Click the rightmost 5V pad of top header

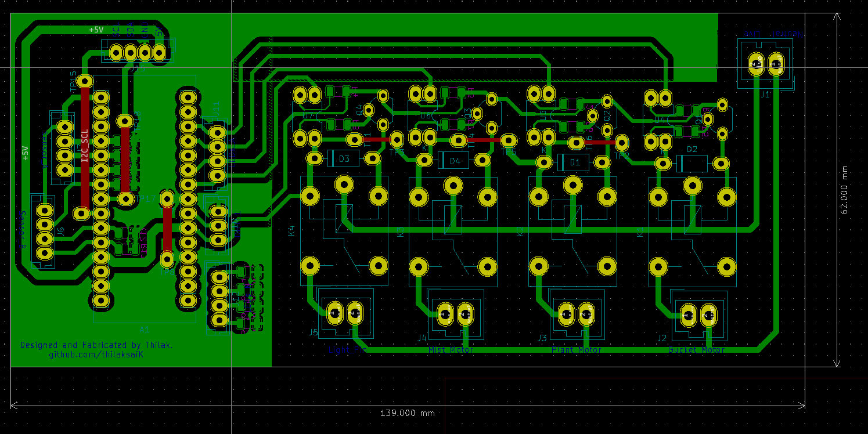click(x=159, y=53)
